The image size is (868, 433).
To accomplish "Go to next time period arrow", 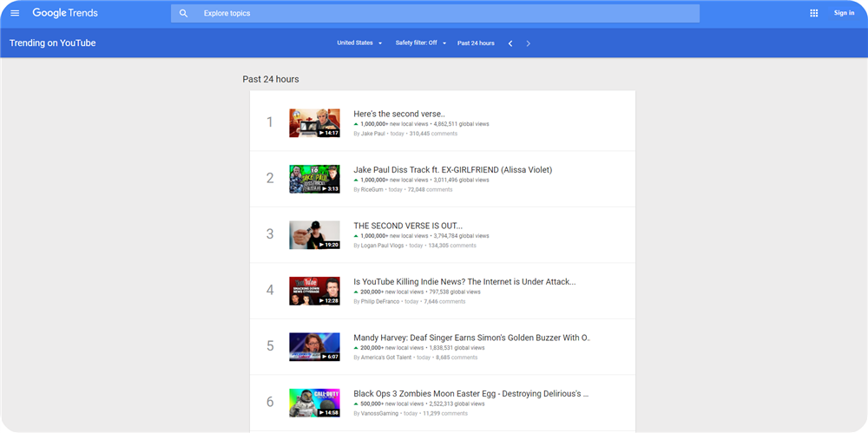I will pos(528,43).
